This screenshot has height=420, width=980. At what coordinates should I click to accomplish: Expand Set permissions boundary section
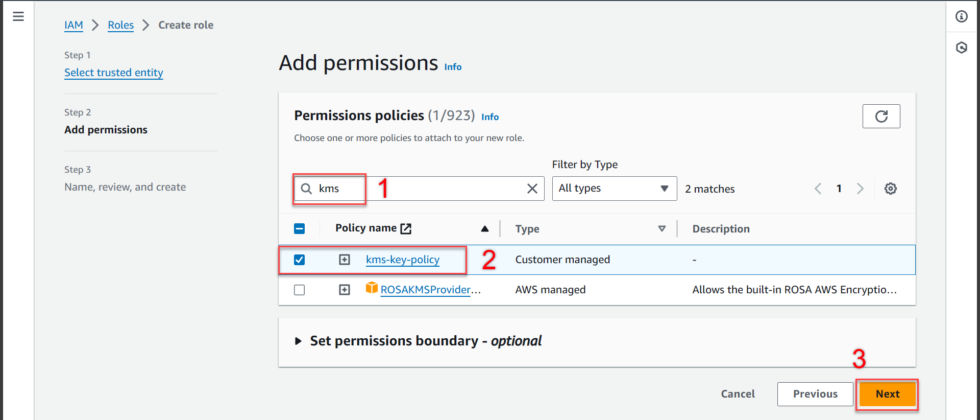(x=298, y=341)
